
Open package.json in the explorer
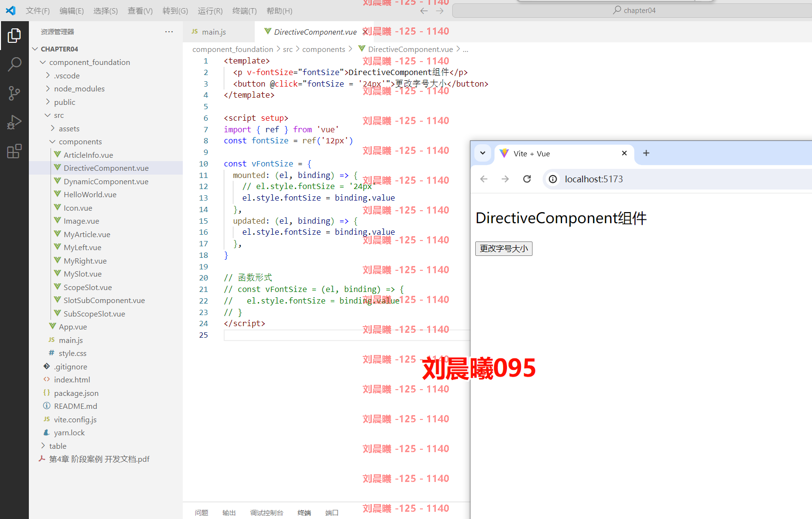[x=106, y=393]
